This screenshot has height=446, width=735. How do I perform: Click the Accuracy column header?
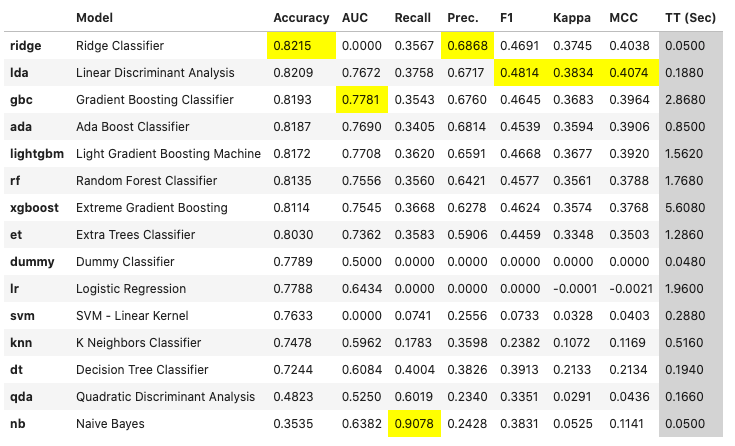click(299, 18)
